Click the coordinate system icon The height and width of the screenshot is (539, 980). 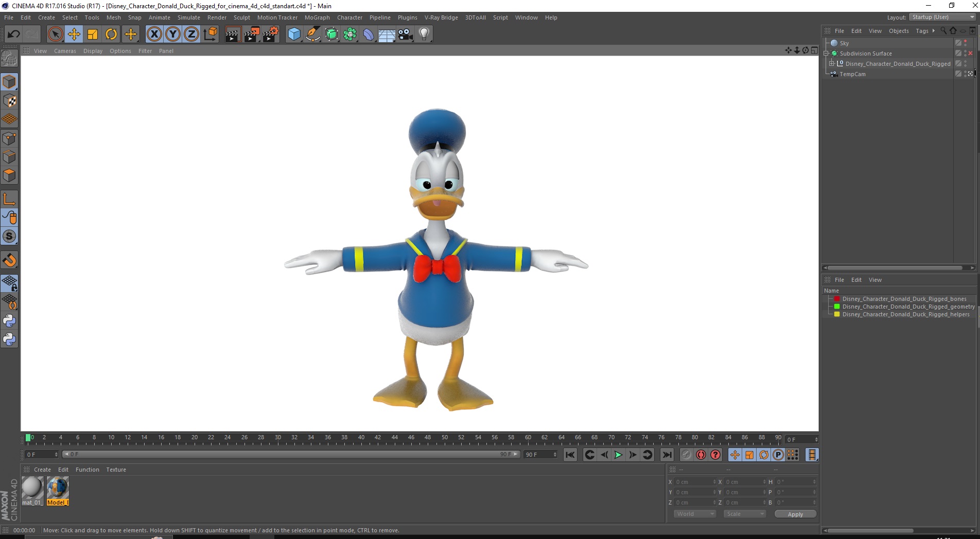click(x=211, y=34)
